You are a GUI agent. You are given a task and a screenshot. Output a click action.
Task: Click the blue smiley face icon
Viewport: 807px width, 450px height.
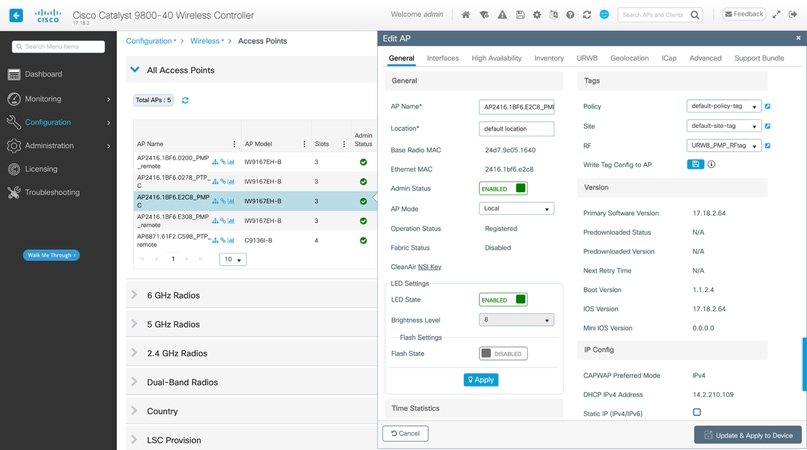604,14
